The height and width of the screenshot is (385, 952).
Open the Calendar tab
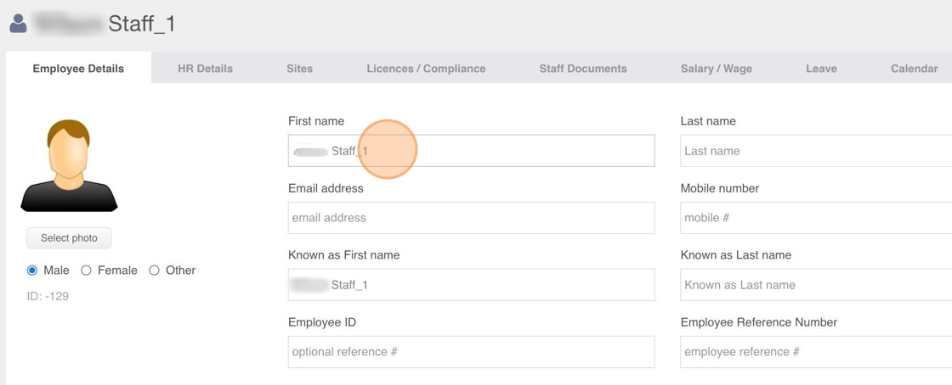(914, 69)
